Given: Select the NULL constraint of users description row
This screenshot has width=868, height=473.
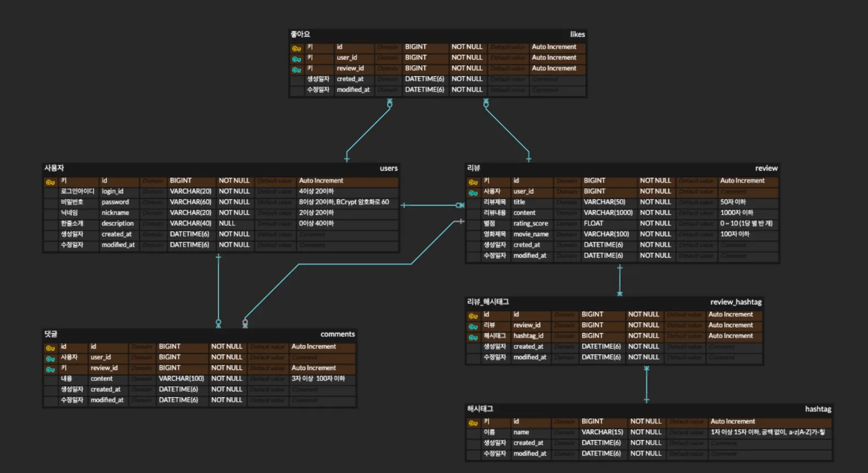Looking at the screenshot, I should 227,223.
